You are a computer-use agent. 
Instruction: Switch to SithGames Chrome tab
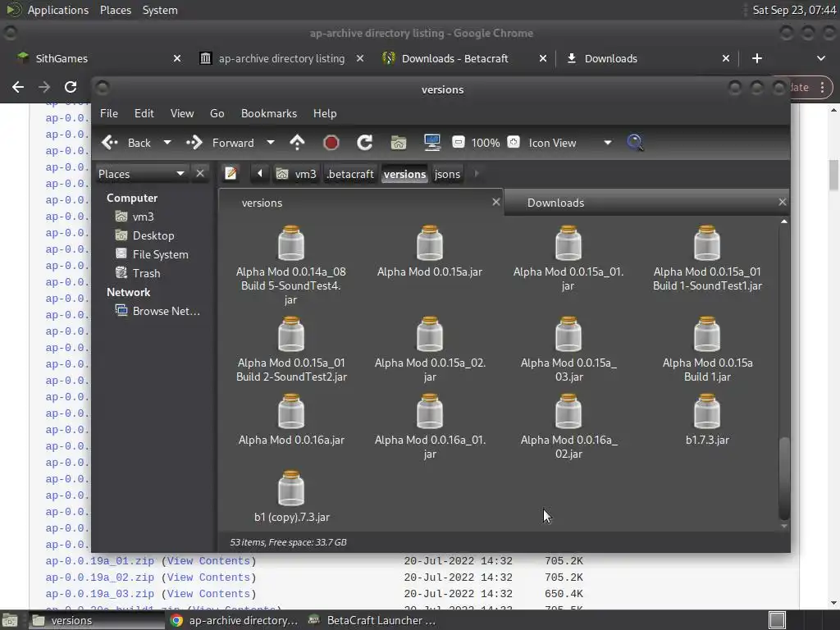pyautogui.click(x=99, y=58)
